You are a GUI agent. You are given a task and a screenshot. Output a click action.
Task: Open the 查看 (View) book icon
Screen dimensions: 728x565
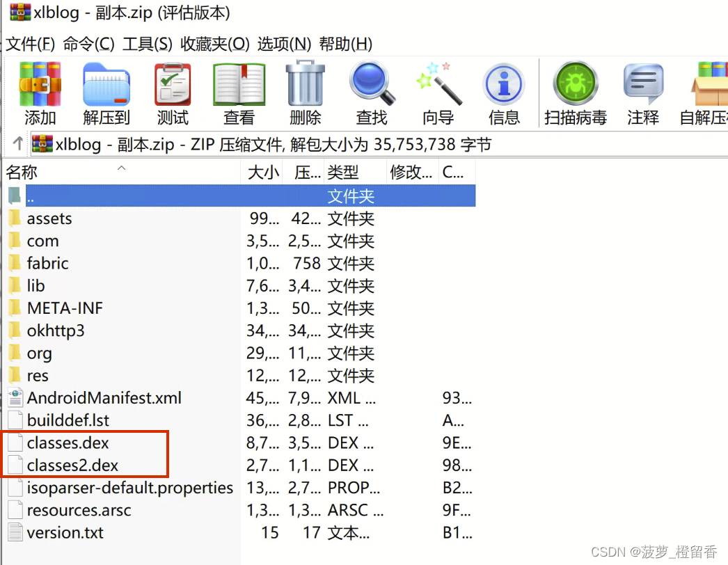(239, 84)
